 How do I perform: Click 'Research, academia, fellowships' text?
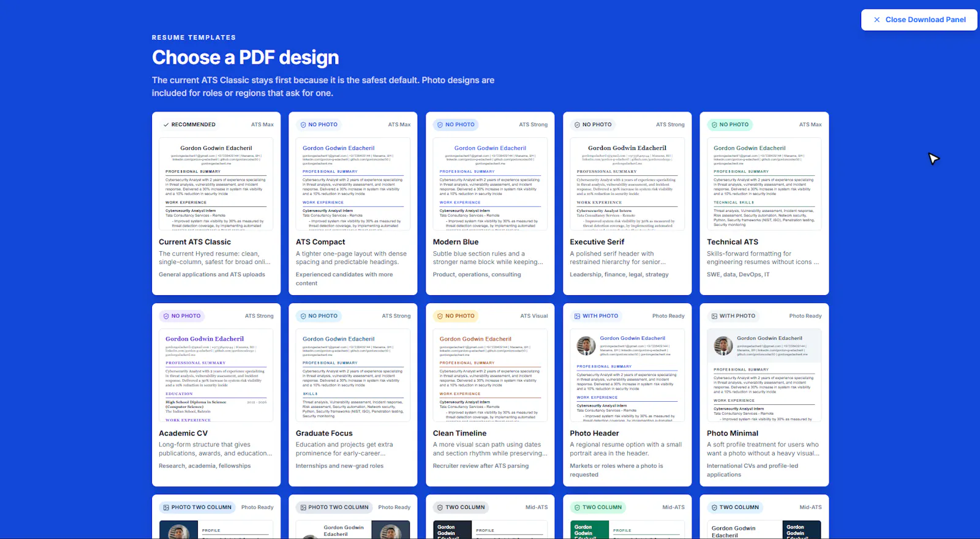205,466
